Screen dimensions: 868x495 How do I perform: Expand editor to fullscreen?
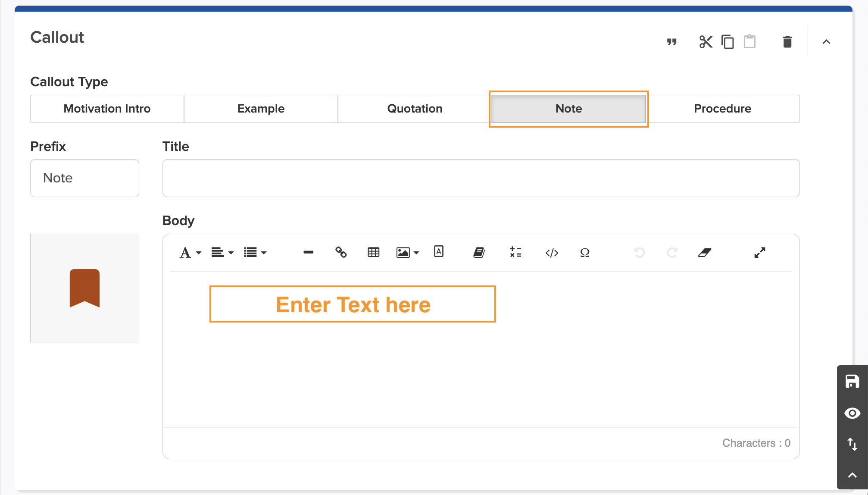coord(760,253)
